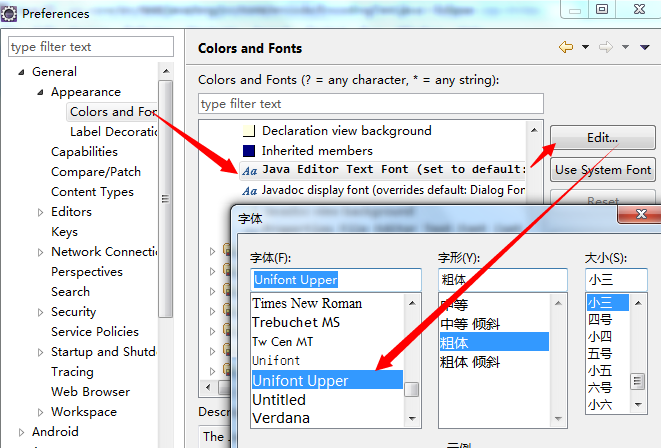Select Verdana in the font list
The height and width of the screenshot is (448, 661).
pos(281,418)
